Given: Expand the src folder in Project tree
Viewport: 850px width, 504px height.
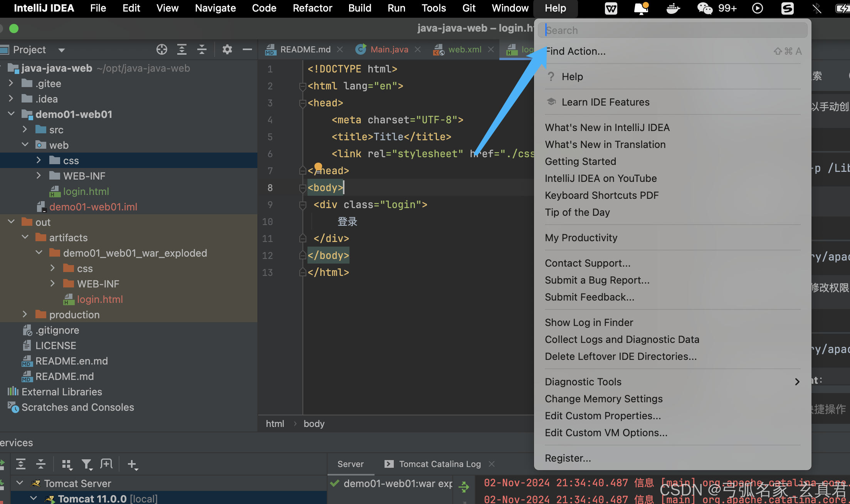Looking at the screenshot, I should (x=25, y=129).
